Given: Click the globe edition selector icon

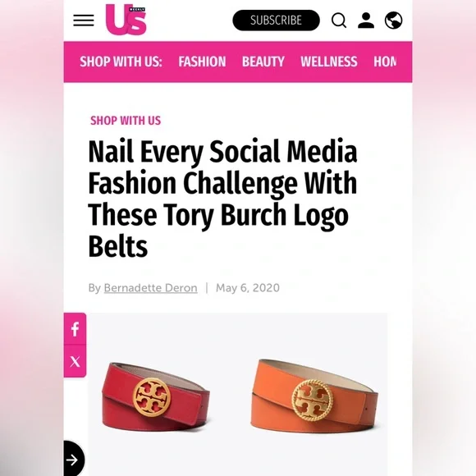Looking at the screenshot, I should [x=394, y=21].
